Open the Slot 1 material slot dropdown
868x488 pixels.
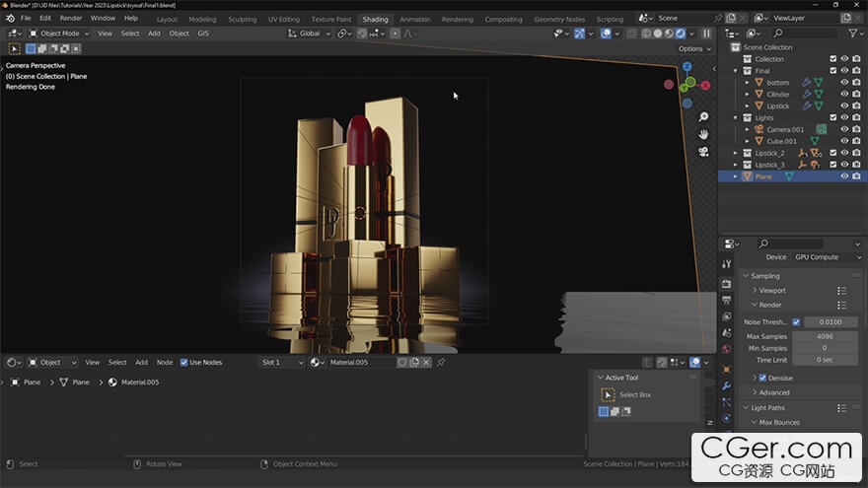coord(282,363)
